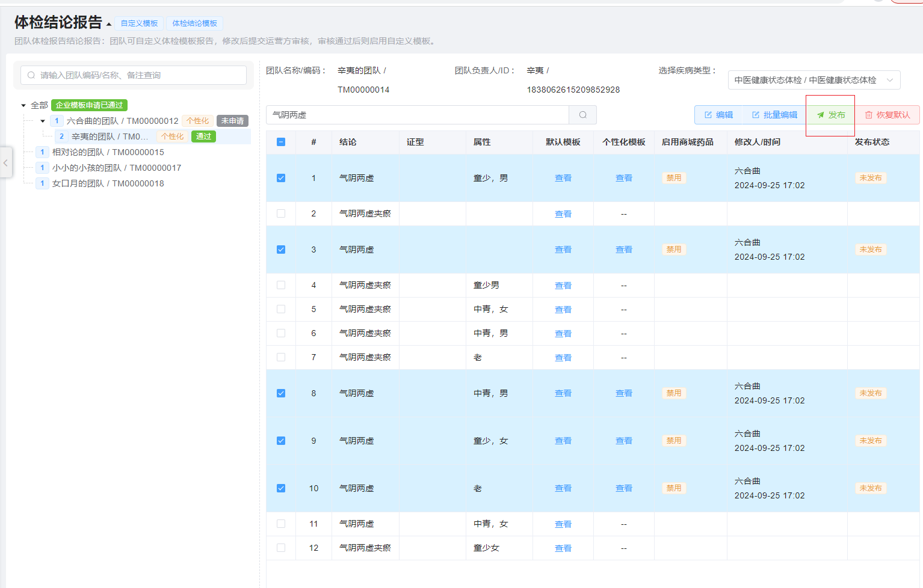Open 默认模板 查看 link in row 12
923x588 pixels.
[x=563, y=548]
